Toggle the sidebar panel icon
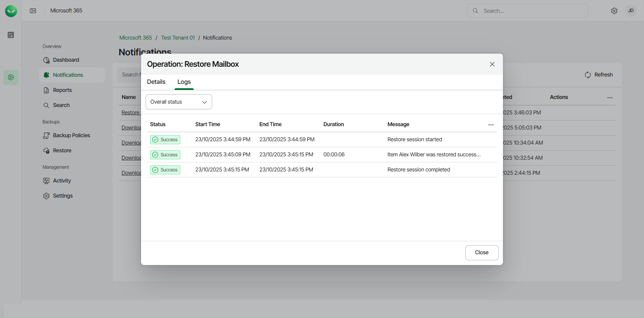The image size is (644, 318). (x=33, y=11)
